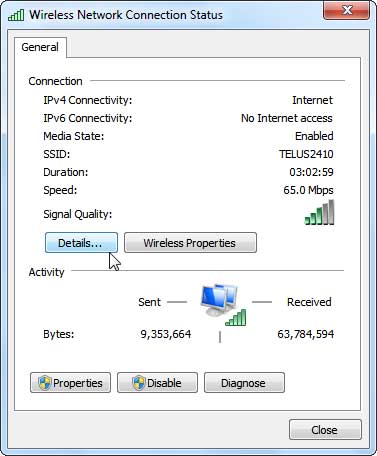
Task: Click the SSID value TELUS2410
Action: (306, 154)
